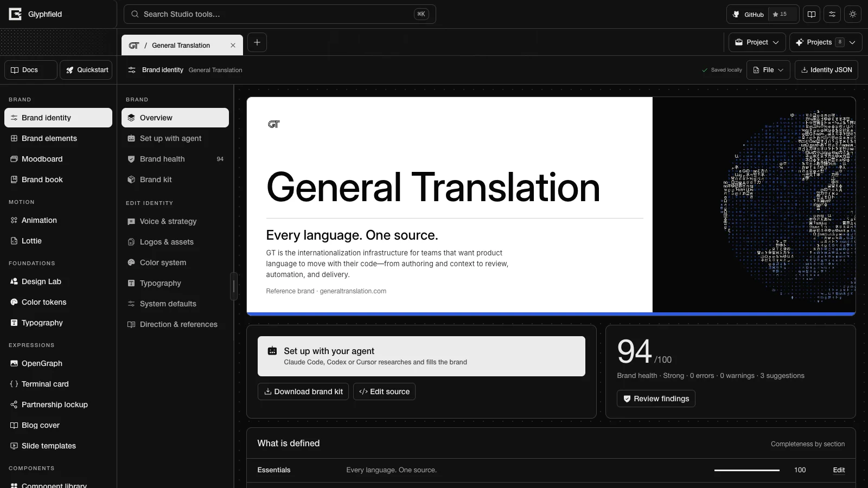Click Set up with your agent card
This screenshot has width=868, height=488.
coord(422,356)
